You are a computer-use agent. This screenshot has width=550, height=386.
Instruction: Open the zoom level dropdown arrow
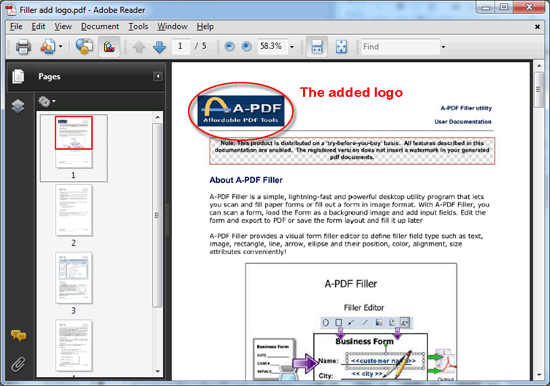tap(292, 47)
